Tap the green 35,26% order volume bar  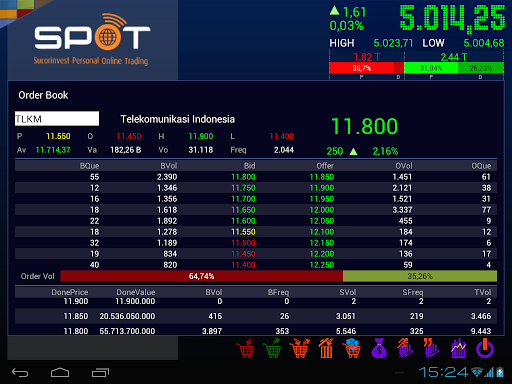click(x=420, y=276)
